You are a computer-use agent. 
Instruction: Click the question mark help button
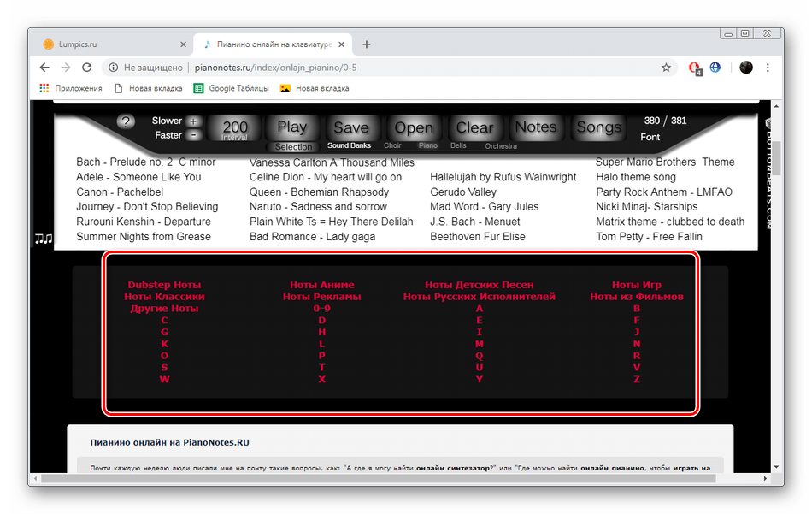[126, 121]
